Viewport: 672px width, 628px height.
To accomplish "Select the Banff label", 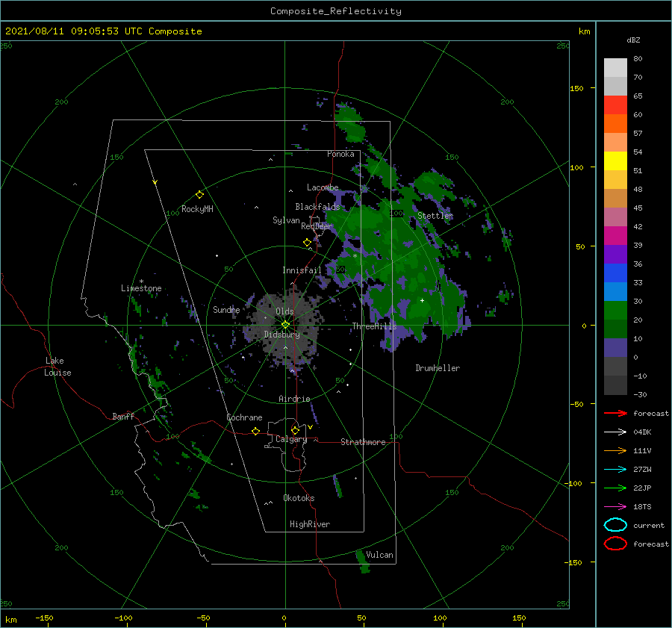I will (x=123, y=416).
